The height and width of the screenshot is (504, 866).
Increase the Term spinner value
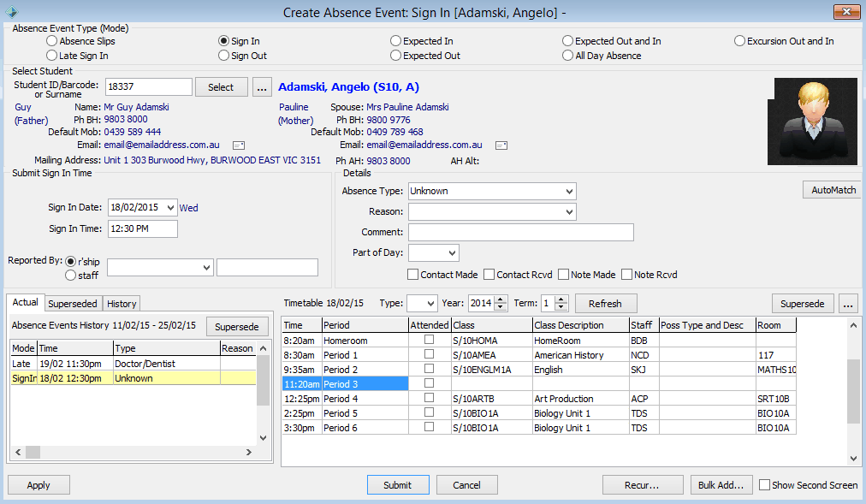click(561, 299)
